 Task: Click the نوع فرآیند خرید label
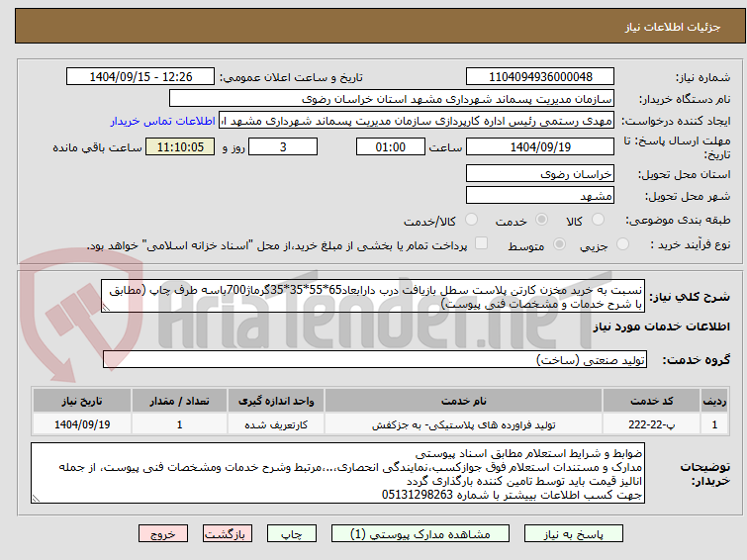691,244
